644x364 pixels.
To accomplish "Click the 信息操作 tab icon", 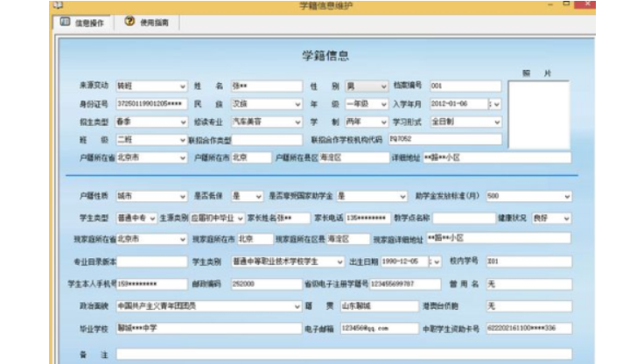I will [65, 22].
